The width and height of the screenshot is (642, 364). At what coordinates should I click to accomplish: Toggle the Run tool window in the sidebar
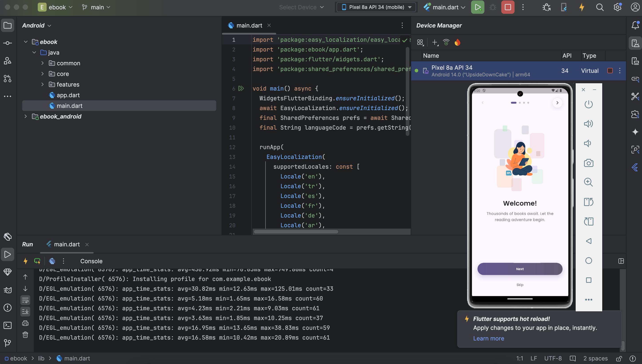pos(8,255)
